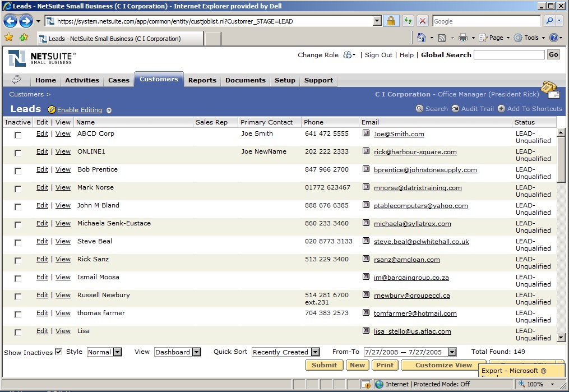Click the Change Role people icon
569x392 pixels.
[x=348, y=55]
